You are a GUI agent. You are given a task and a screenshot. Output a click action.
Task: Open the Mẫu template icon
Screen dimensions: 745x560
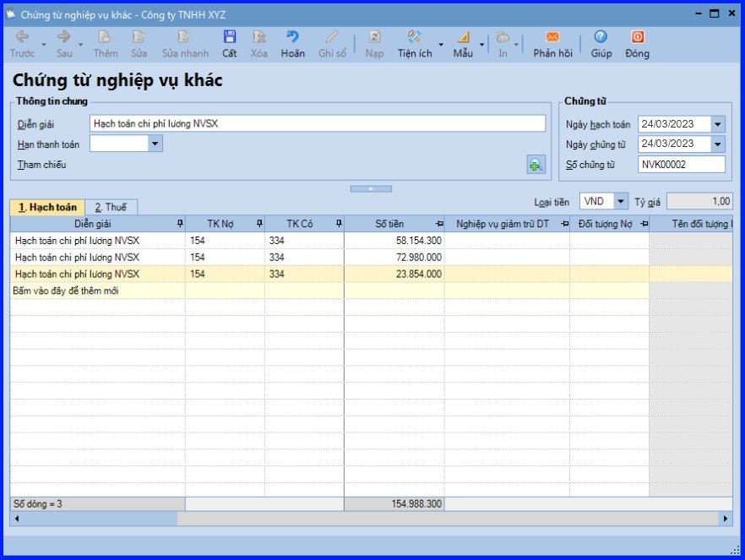[463, 37]
